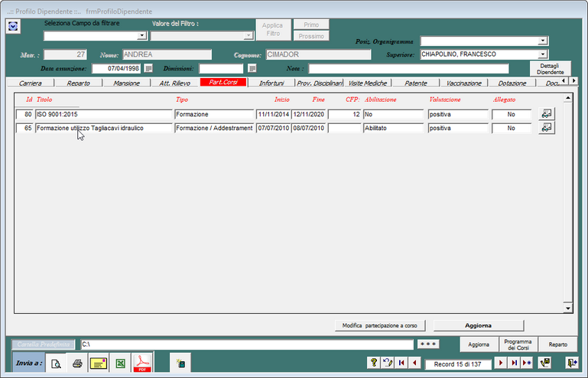Viewport: 588px width, 378px height.
Task: Click the bold Aggiorna button under the list
Action: 478,325
